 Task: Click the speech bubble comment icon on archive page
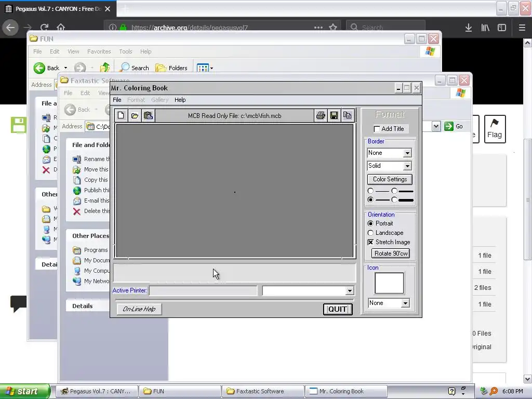(x=18, y=303)
